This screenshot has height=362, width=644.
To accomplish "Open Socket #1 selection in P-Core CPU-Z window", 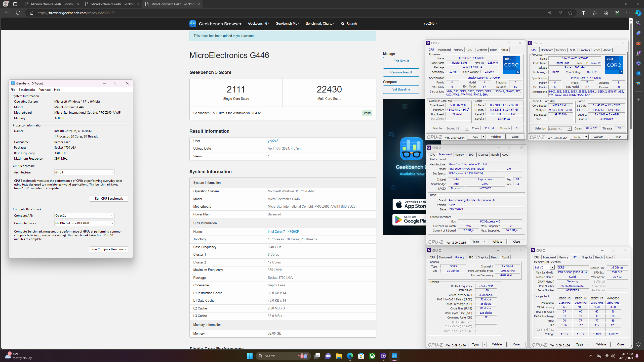I will click(x=457, y=128).
